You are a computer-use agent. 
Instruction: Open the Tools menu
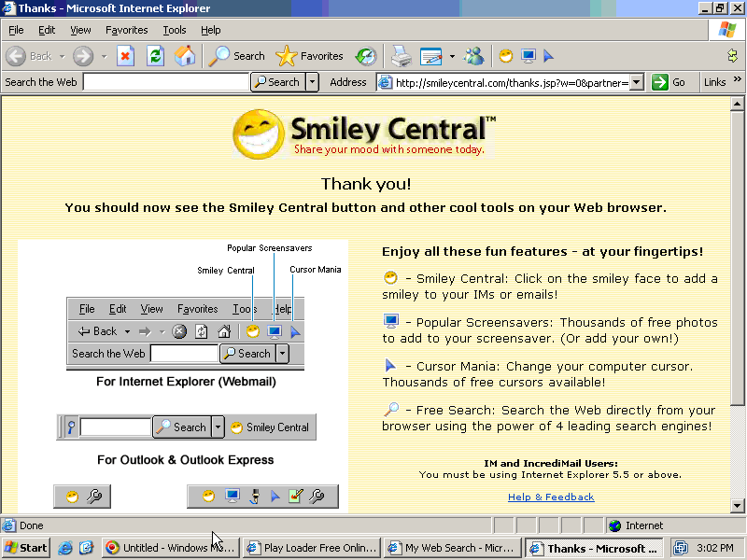click(x=175, y=30)
